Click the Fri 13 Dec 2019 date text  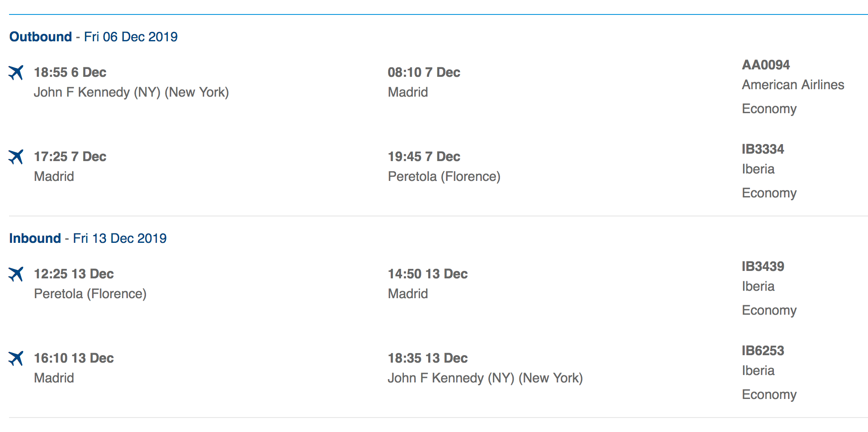[x=120, y=238]
